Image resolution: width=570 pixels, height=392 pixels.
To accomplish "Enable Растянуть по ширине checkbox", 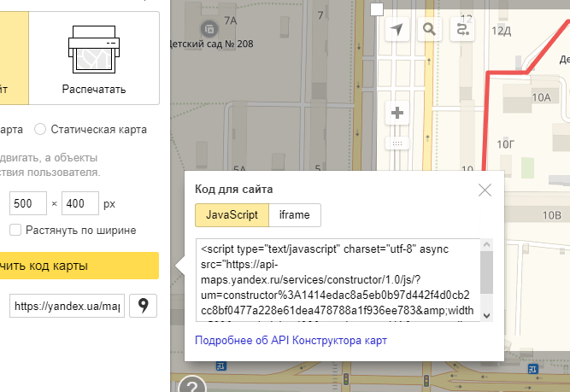I will pos(15,230).
